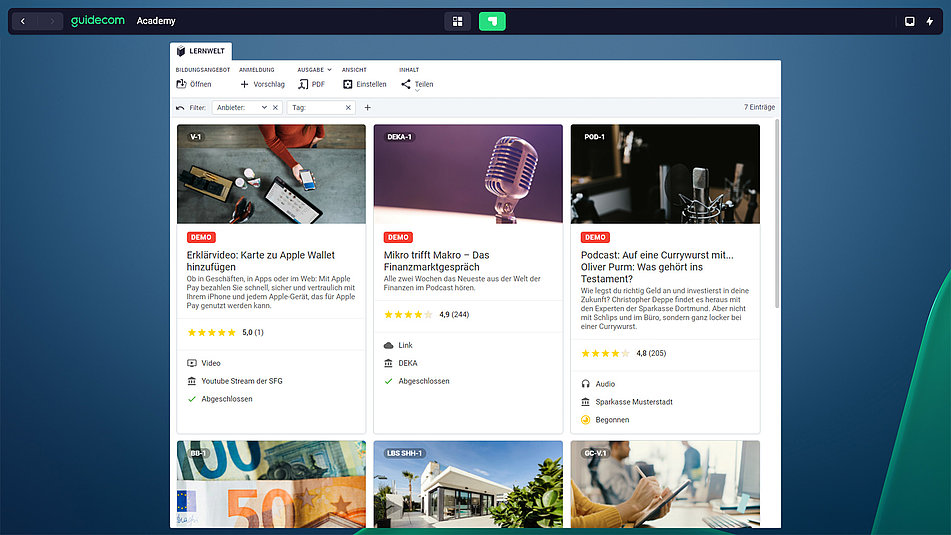Open the GC-V.1 office tablet thumbnail
Viewport: 951px width, 535px height.
click(665, 484)
